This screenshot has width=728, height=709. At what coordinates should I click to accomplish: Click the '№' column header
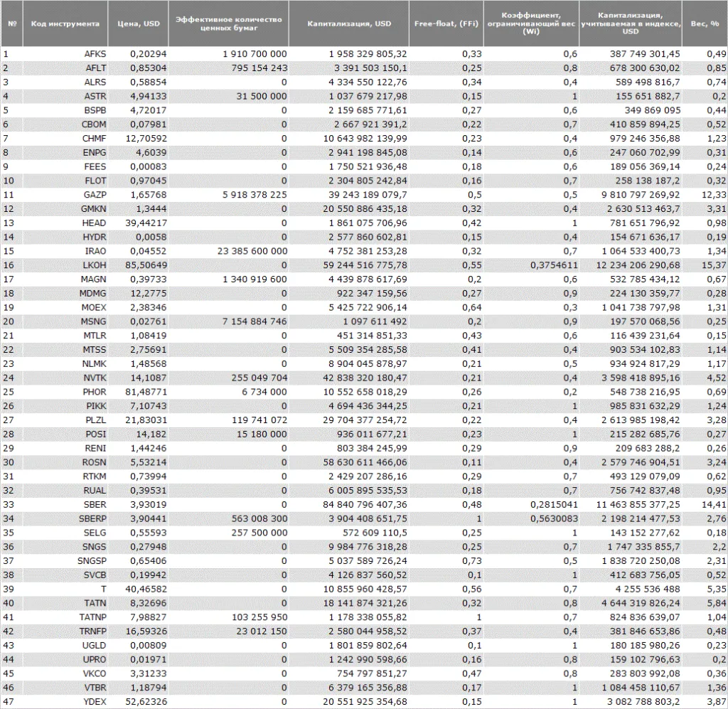(12, 23)
